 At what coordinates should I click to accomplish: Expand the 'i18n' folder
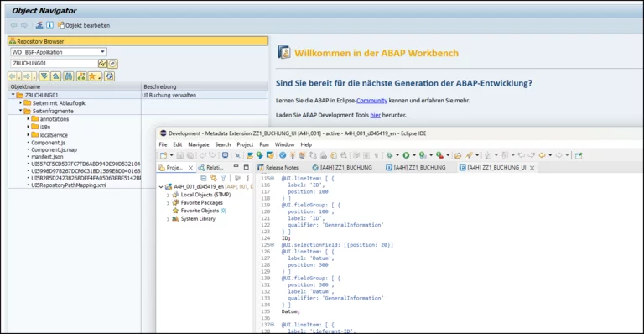(28, 127)
